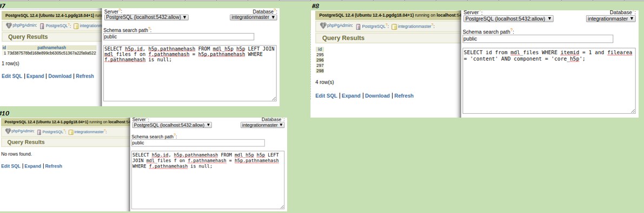Screen dimensions: 644x213
Task: Open Server dropdown in screenshot #10
Action: [x=172, y=125]
